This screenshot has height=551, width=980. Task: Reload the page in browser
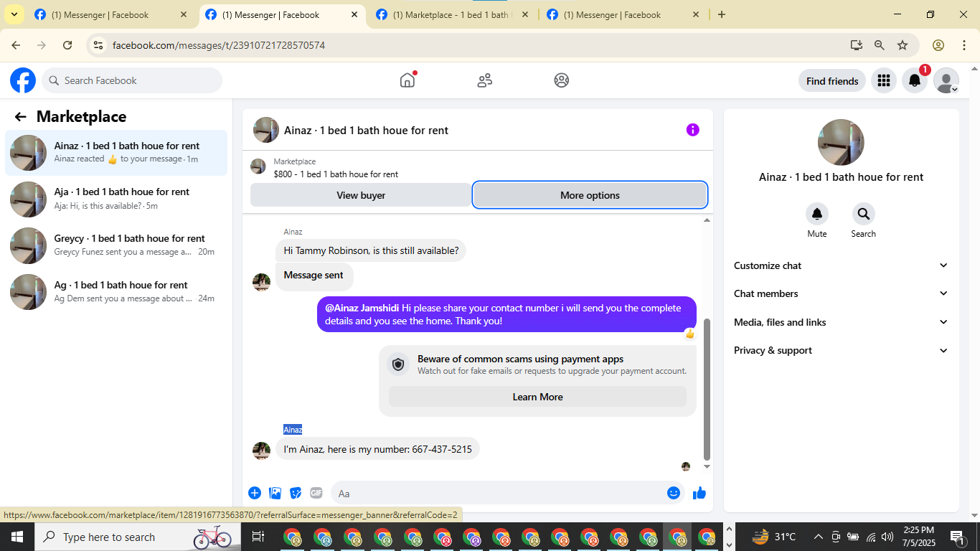click(x=67, y=45)
